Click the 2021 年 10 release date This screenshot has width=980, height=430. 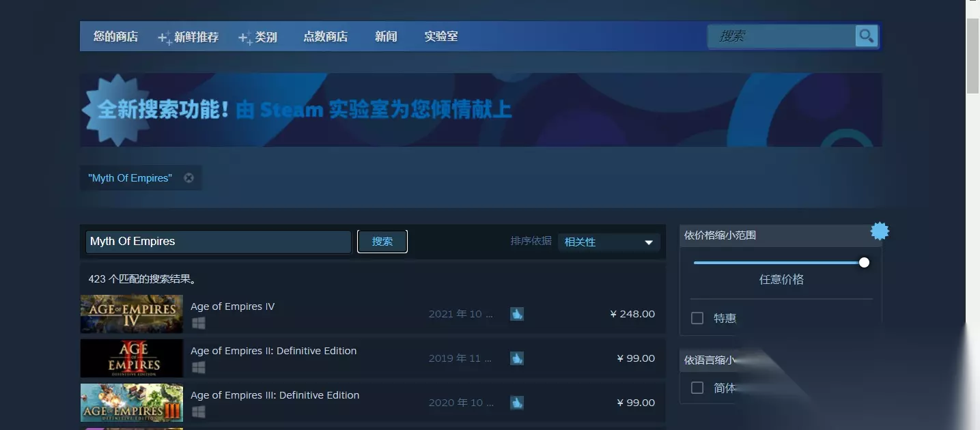pos(460,314)
